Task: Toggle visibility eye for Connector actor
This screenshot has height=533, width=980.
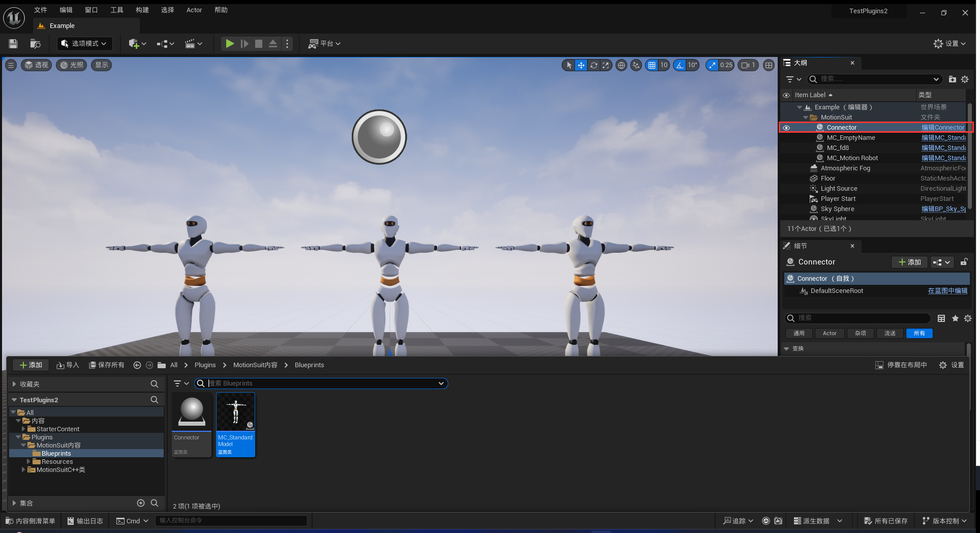Action: 786,128
